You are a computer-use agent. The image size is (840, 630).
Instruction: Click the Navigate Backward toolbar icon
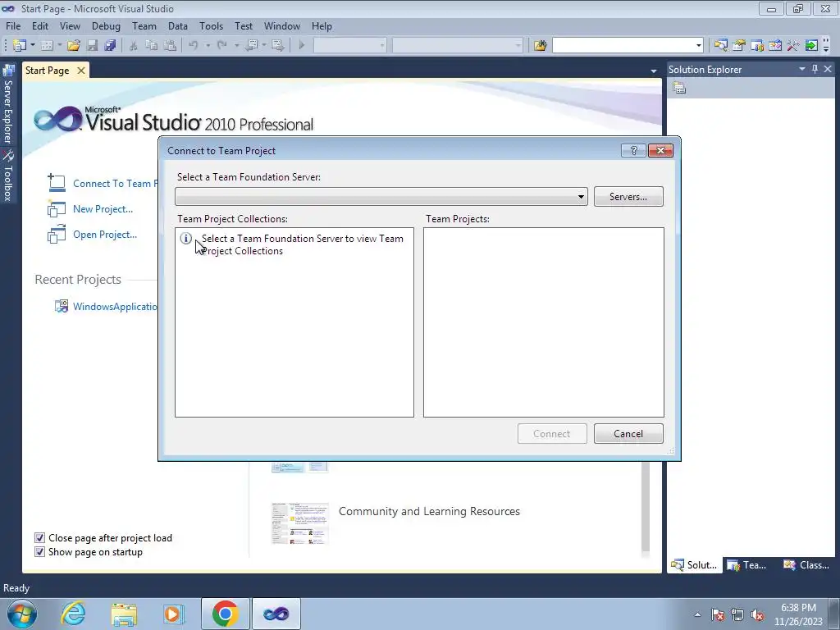tap(251, 46)
